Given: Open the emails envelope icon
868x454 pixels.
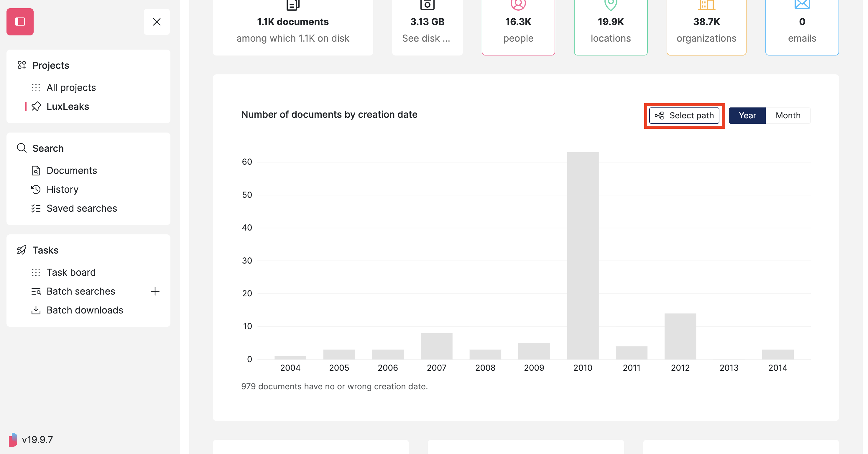Looking at the screenshot, I should click(x=802, y=4).
